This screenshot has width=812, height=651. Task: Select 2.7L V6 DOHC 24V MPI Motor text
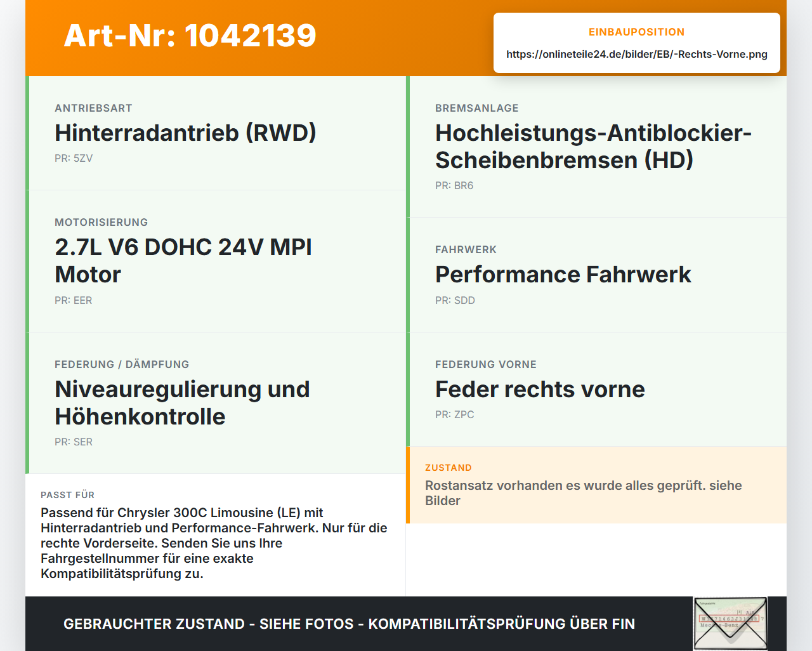pos(183,261)
